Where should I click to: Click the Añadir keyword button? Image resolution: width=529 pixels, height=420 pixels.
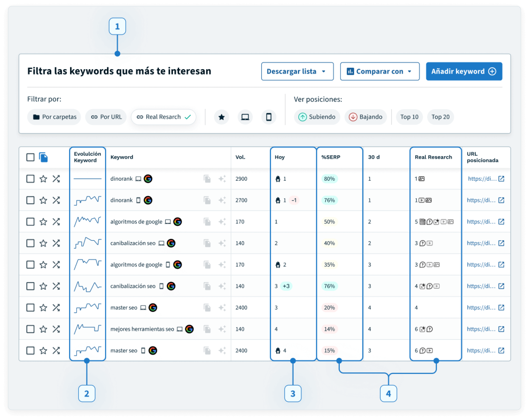point(464,71)
